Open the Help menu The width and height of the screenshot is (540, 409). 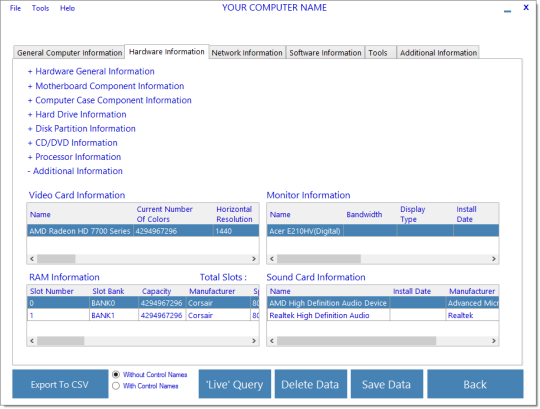click(x=67, y=8)
